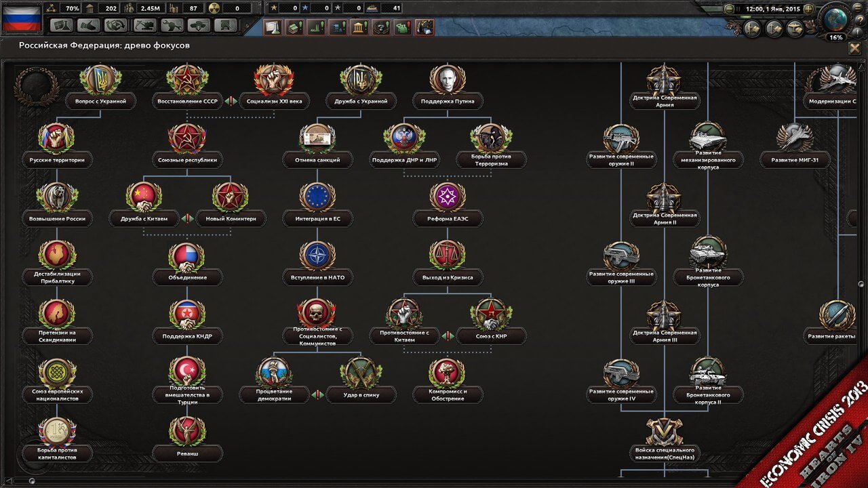Open the Diplomacy handshake button
The image size is (868, 488).
[89, 26]
